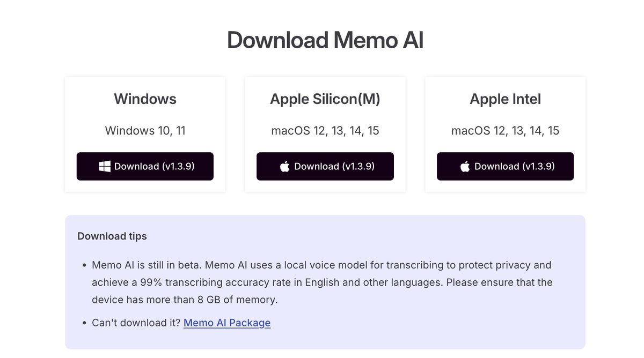
Task: Click the Memo AI beta notice paragraph
Action: point(322,282)
